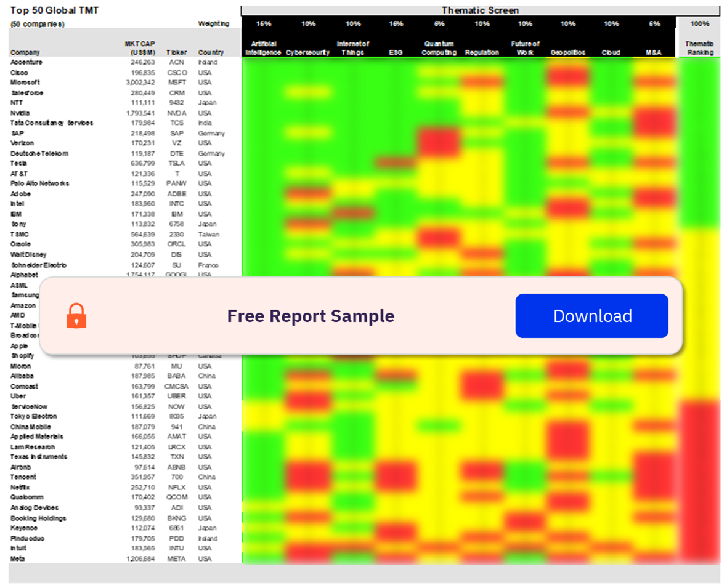The height and width of the screenshot is (588, 727).
Task: Click the Applied Materials company name
Action: coord(36,437)
